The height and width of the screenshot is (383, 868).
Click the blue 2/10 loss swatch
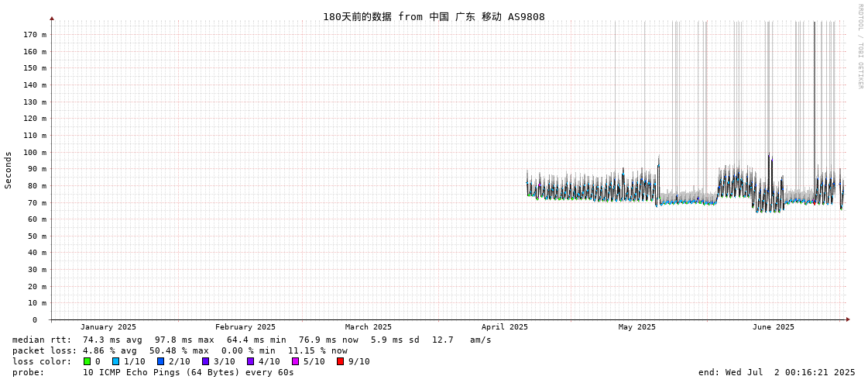tap(160, 361)
